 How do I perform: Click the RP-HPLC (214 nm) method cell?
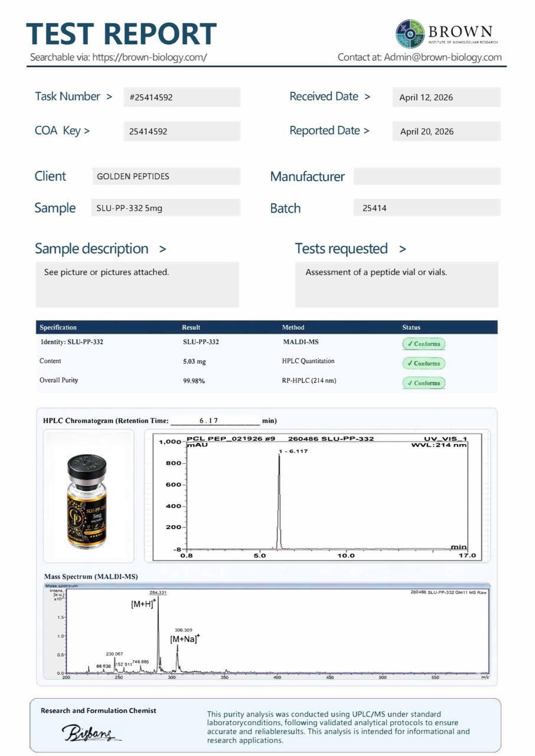(x=309, y=380)
